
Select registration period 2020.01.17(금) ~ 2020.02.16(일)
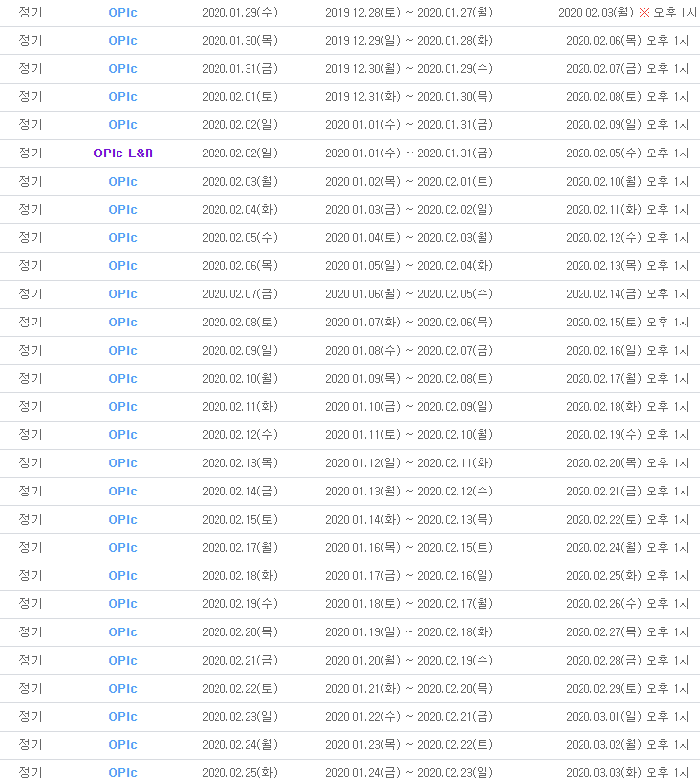pos(409,575)
